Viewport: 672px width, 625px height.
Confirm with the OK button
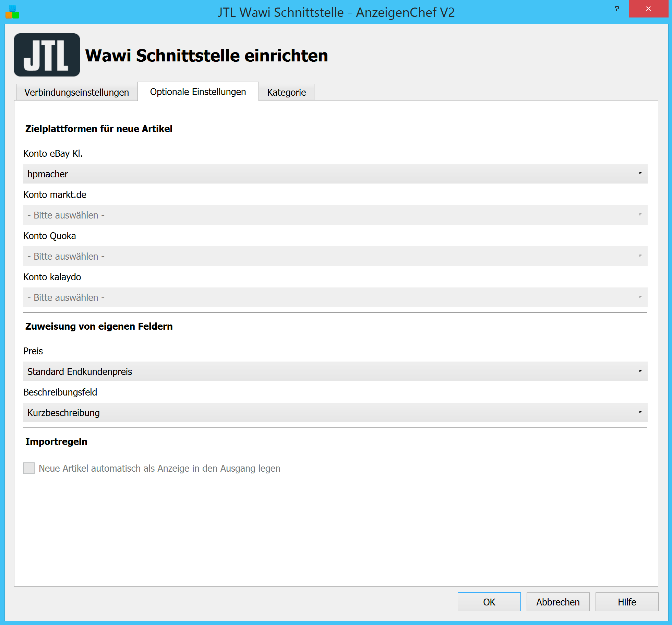(x=489, y=602)
